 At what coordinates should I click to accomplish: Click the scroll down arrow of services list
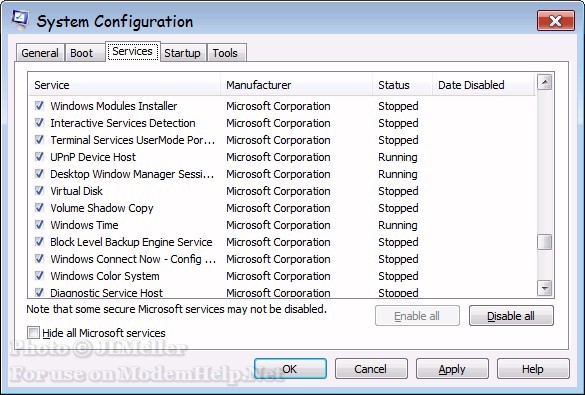[x=545, y=288]
